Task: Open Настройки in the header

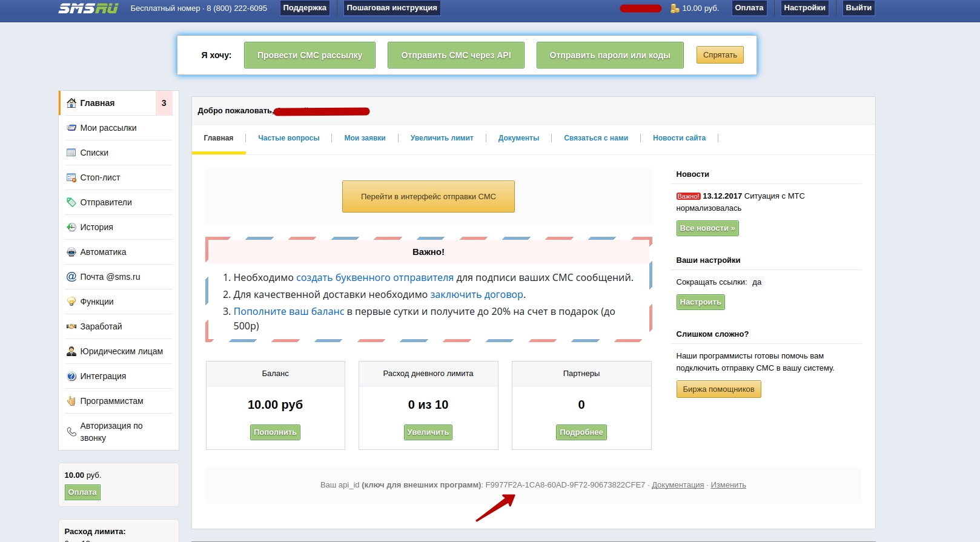Action: [x=804, y=8]
